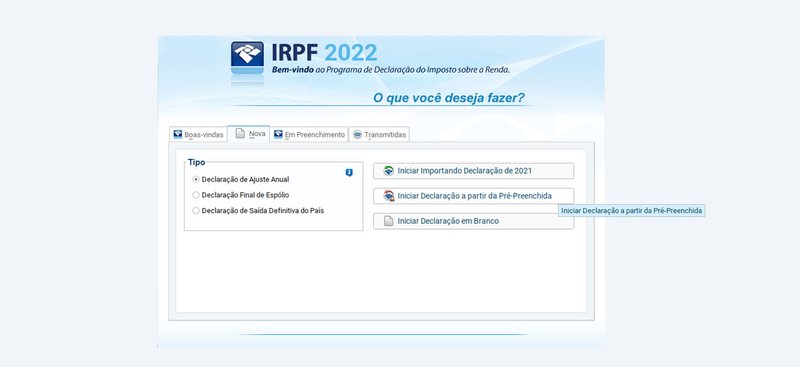Click the import icon on Importando Declaração button
The height and width of the screenshot is (367, 800).
pos(389,170)
